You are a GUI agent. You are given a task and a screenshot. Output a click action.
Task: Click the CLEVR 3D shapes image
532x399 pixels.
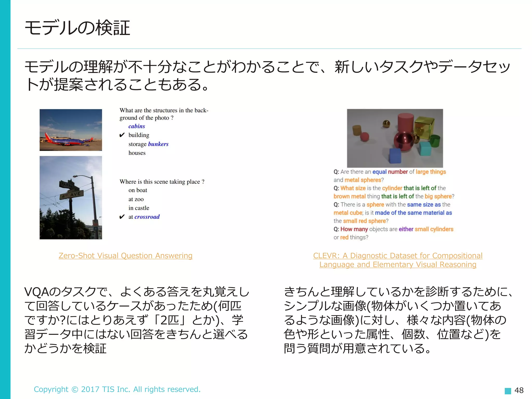[395, 138]
